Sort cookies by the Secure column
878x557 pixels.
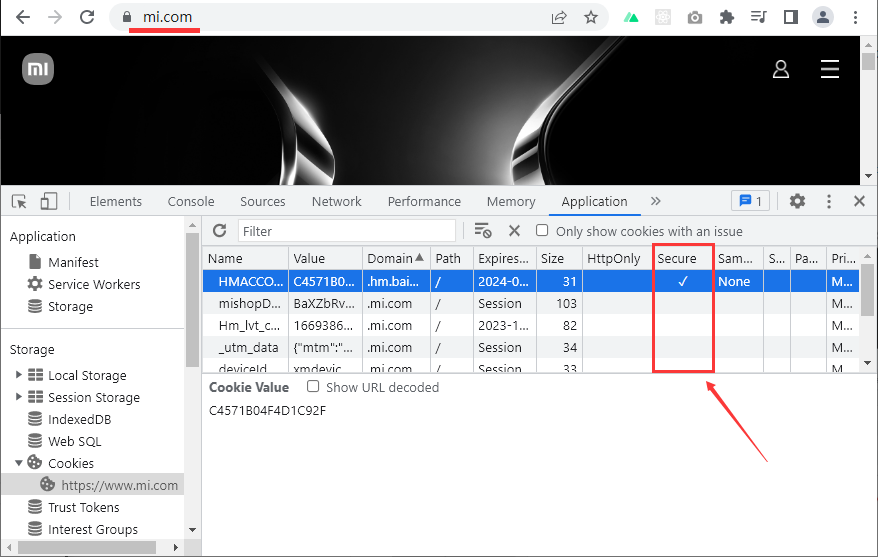click(x=683, y=258)
